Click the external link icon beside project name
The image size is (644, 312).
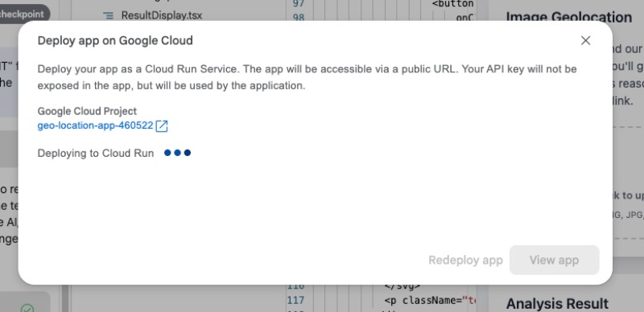(x=162, y=125)
